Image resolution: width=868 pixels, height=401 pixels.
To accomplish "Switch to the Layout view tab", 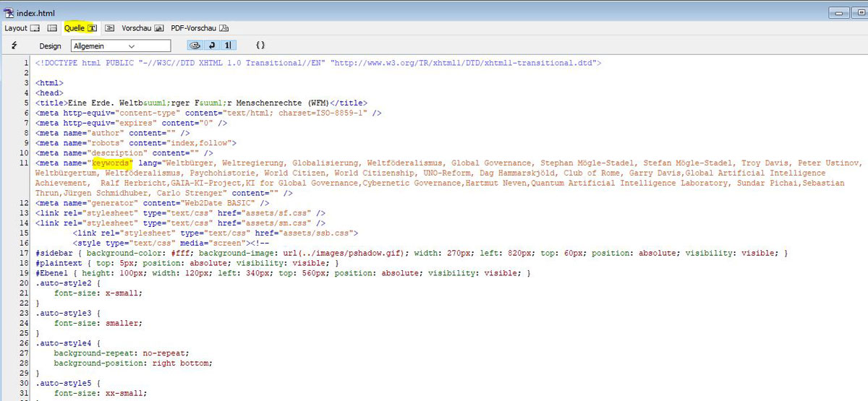I will tap(16, 28).
